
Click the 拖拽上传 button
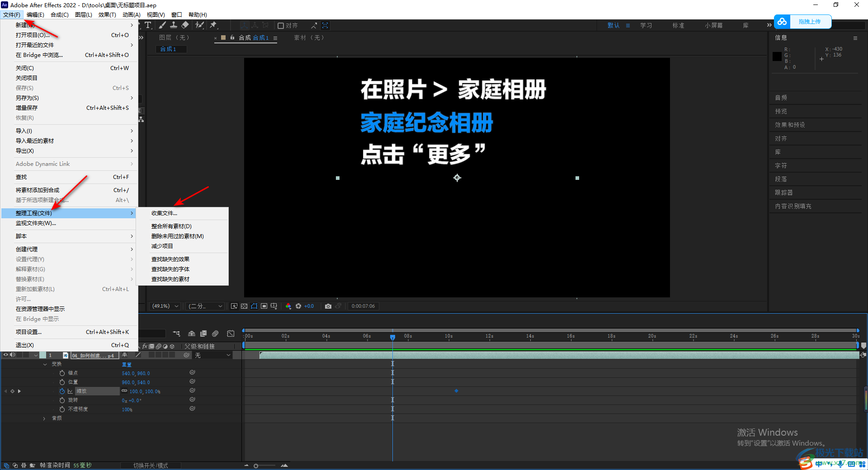tap(809, 21)
